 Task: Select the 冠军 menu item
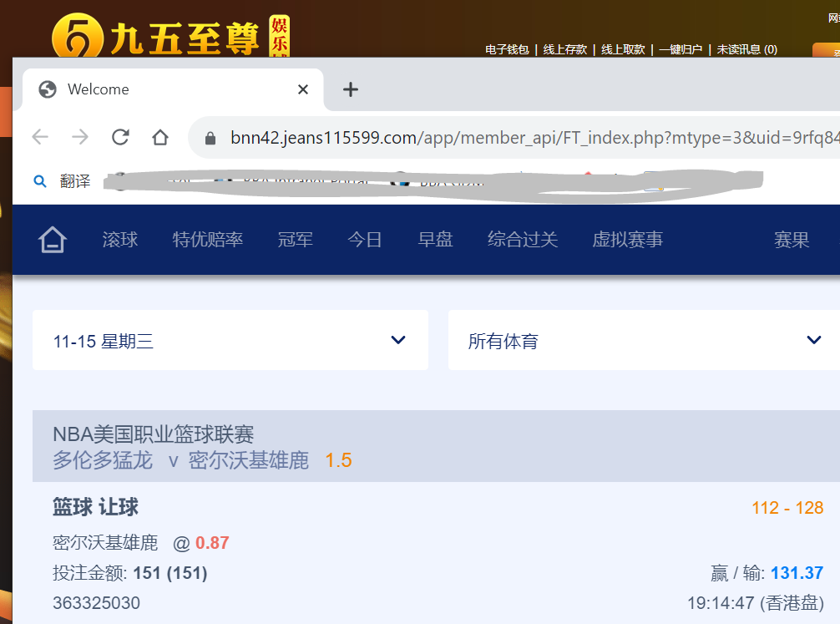(x=296, y=241)
